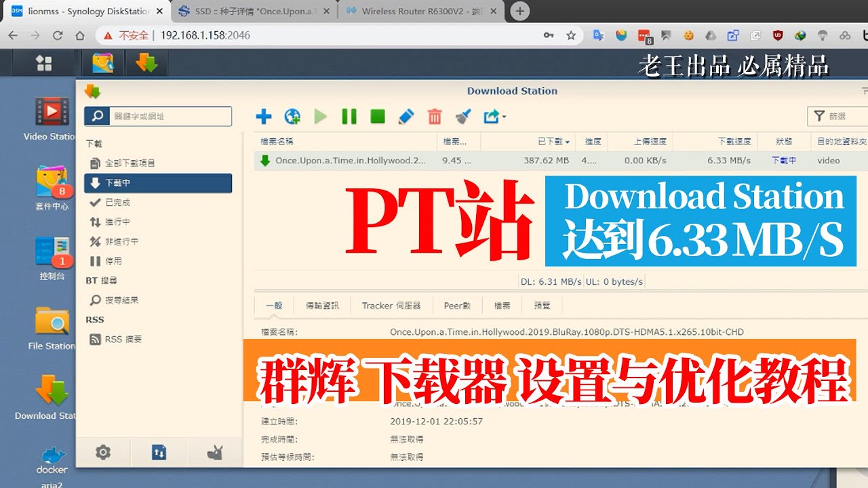Click the 下載中 status cell
868x488 pixels.
point(784,161)
